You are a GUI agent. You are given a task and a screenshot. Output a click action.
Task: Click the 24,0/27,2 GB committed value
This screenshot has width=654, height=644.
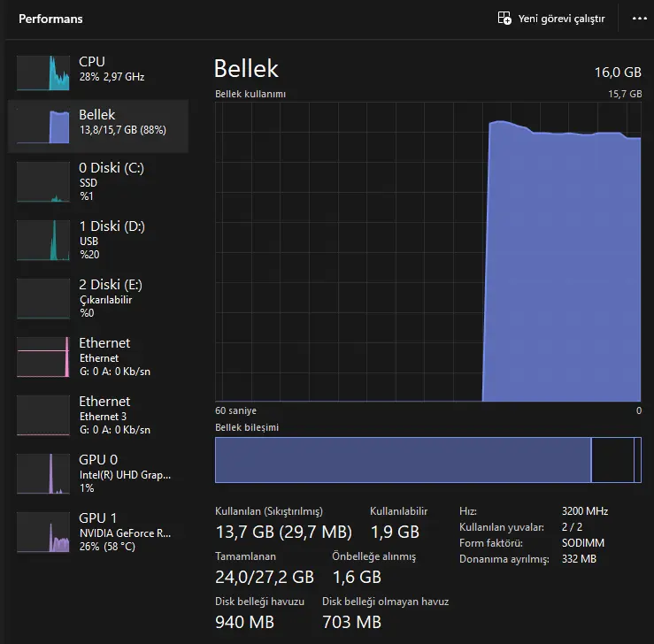(265, 578)
